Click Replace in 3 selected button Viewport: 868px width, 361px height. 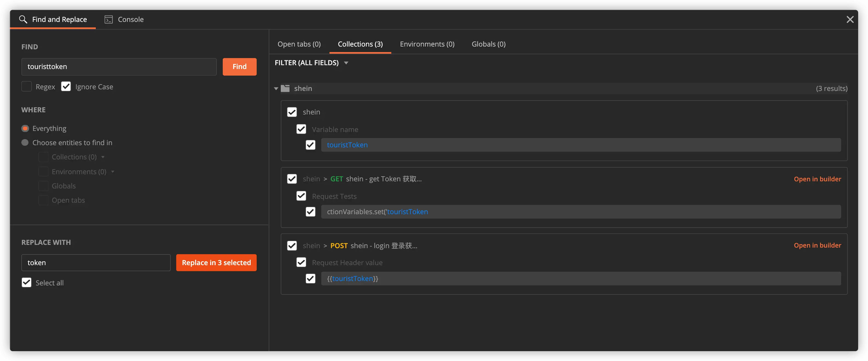[216, 262]
